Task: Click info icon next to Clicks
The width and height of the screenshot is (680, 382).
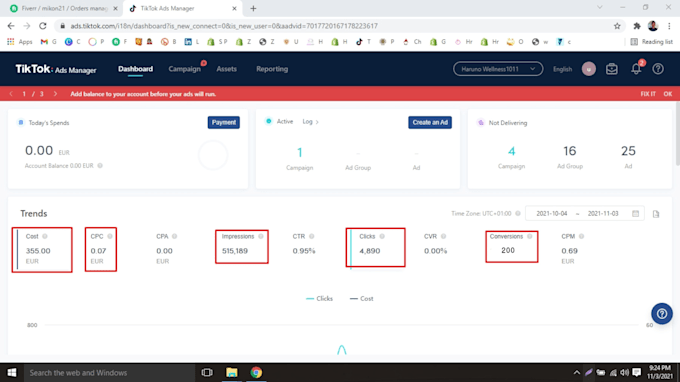Action: coord(382,236)
